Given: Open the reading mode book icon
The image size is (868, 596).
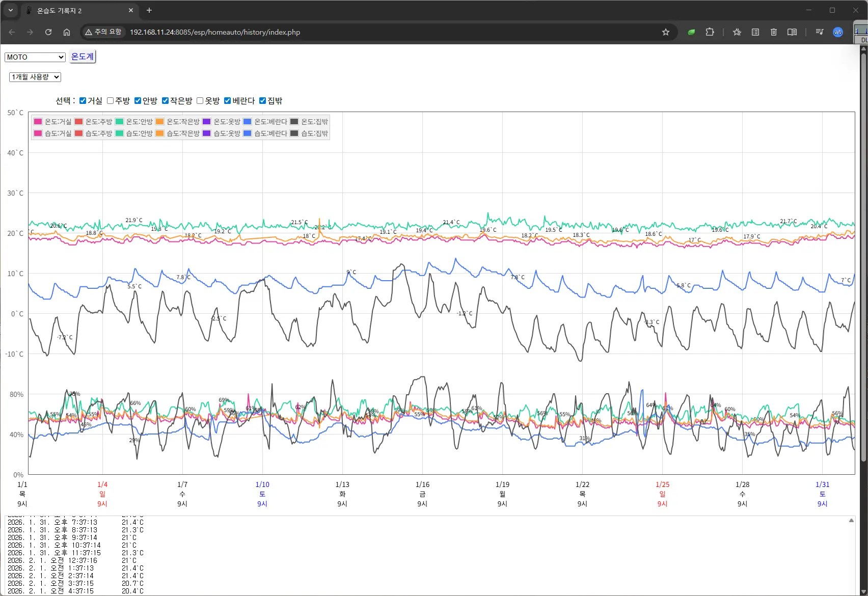Looking at the screenshot, I should pyautogui.click(x=792, y=32).
